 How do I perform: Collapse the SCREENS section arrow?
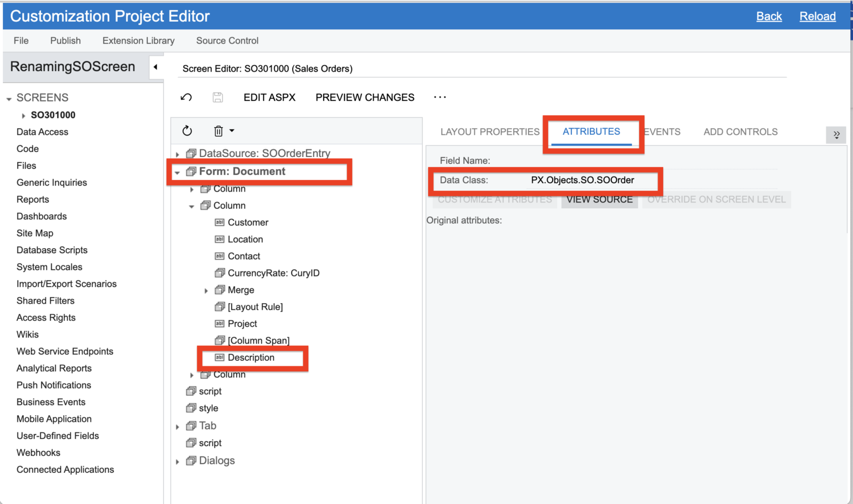(x=9, y=99)
